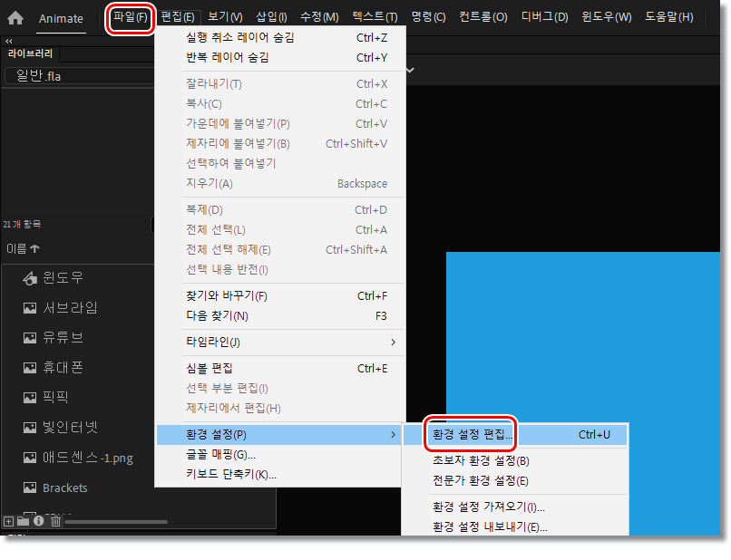Click the New Folder icon in the library
The height and width of the screenshot is (560, 731).
23,521
